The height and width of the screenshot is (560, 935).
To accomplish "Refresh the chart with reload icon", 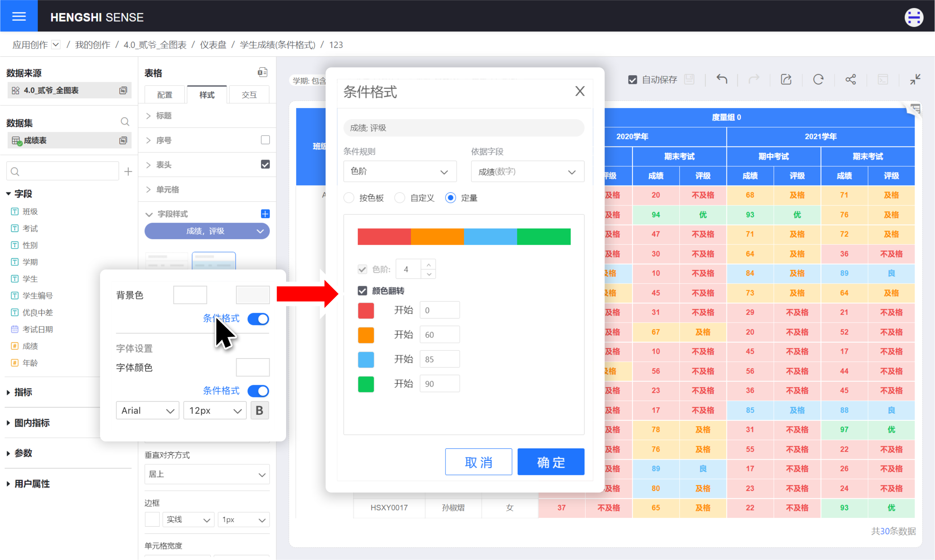I will point(818,79).
